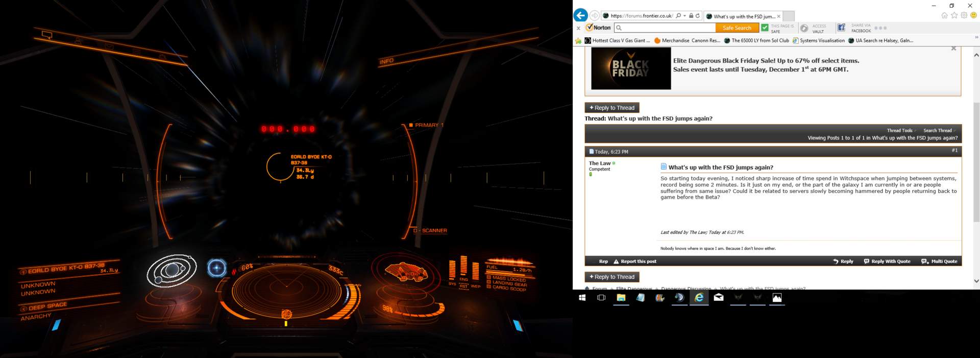This screenshot has width=980, height=358.
Task: Click the add-to-favorites-bar star icon
Action: [x=578, y=40]
